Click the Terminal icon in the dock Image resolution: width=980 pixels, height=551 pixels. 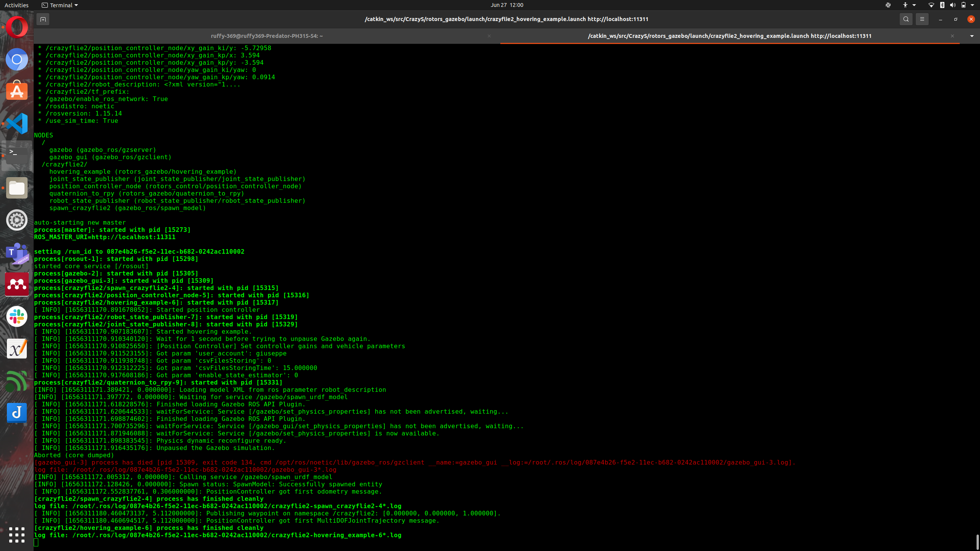17,155
